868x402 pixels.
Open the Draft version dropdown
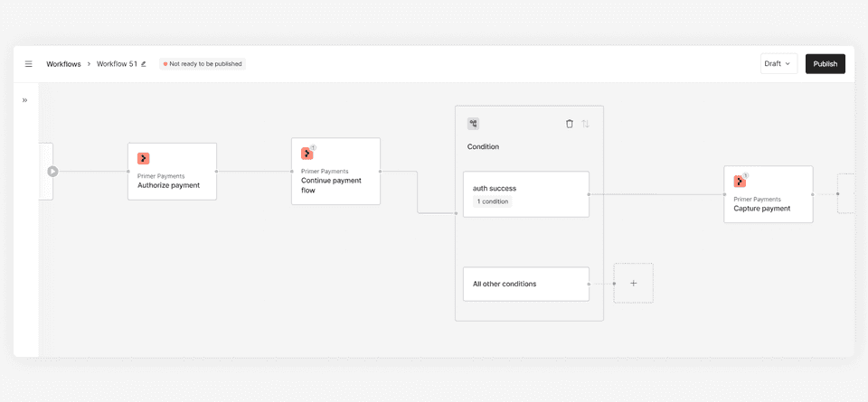(x=778, y=63)
